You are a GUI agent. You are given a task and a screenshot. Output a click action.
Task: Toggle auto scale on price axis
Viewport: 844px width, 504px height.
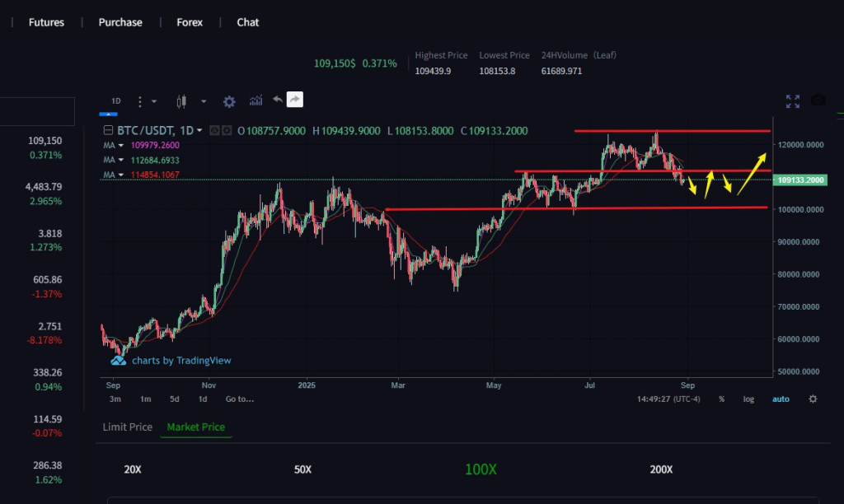[780, 399]
